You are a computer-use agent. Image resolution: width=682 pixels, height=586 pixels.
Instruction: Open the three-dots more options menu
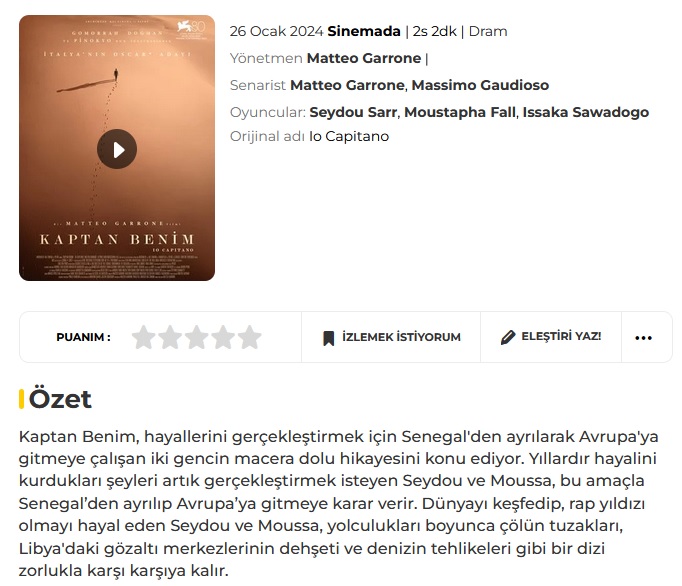coord(643,338)
